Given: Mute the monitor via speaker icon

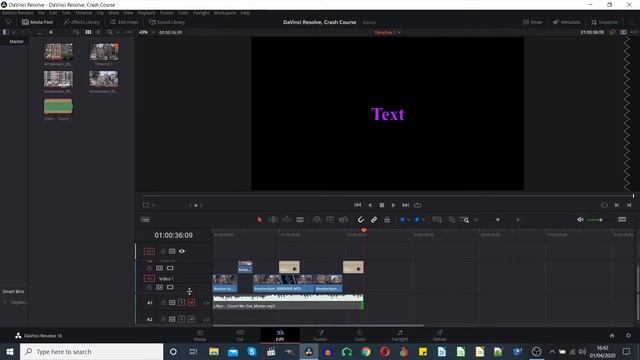Looking at the screenshot, I should [580, 220].
